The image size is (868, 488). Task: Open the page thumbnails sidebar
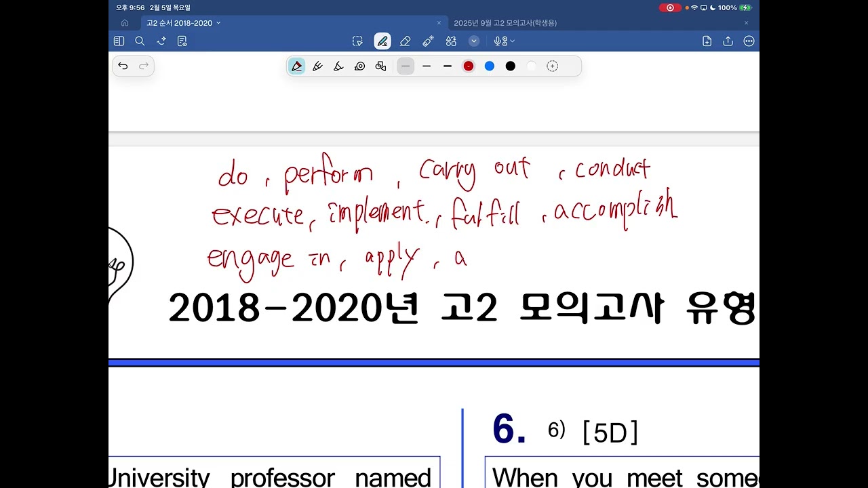tap(119, 41)
